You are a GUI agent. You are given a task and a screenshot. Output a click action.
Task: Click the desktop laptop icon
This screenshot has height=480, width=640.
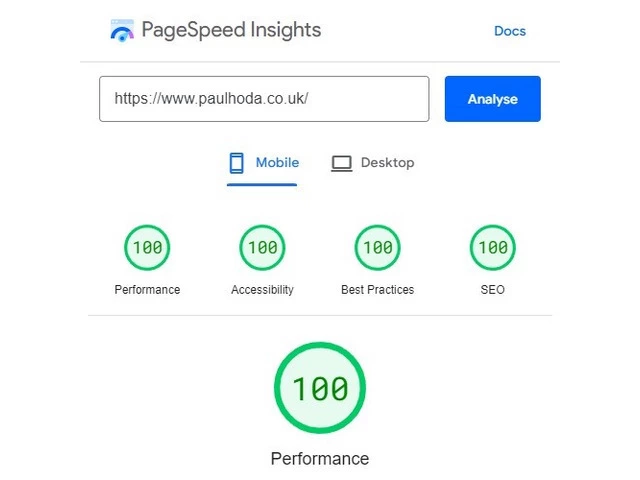click(x=341, y=164)
